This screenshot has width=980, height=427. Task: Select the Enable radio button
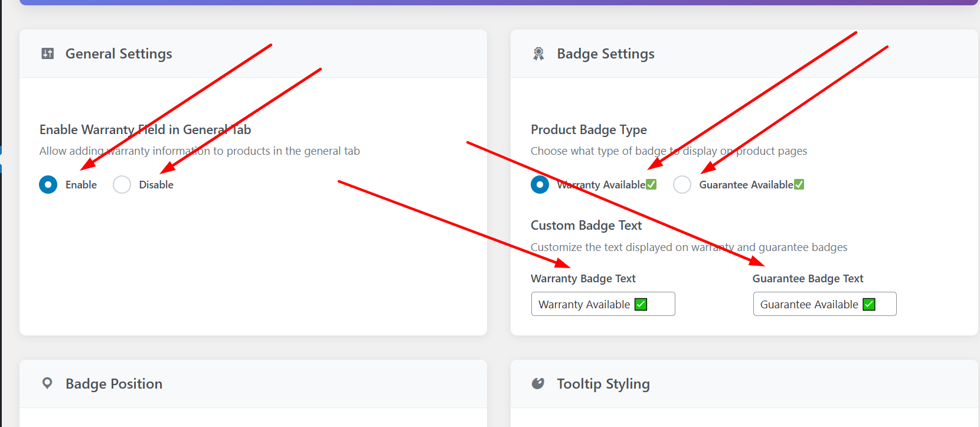48,184
